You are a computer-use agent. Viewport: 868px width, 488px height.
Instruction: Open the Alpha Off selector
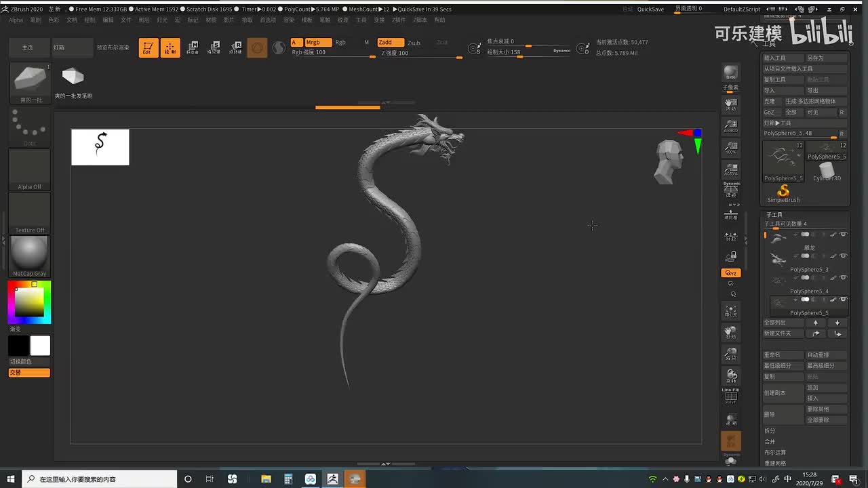[x=30, y=170]
